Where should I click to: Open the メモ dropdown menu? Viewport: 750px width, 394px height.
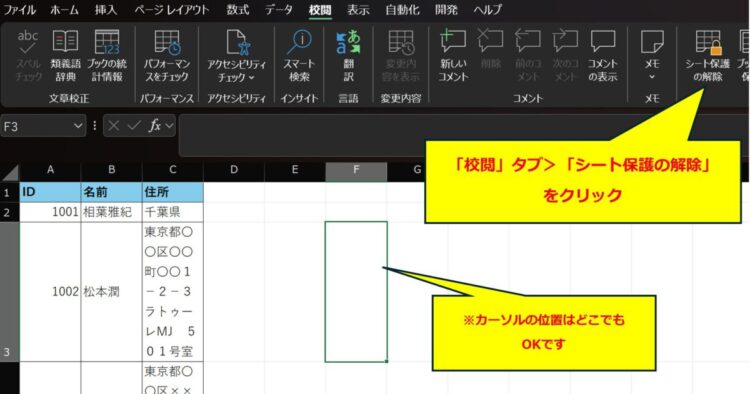tap(652, 77)
